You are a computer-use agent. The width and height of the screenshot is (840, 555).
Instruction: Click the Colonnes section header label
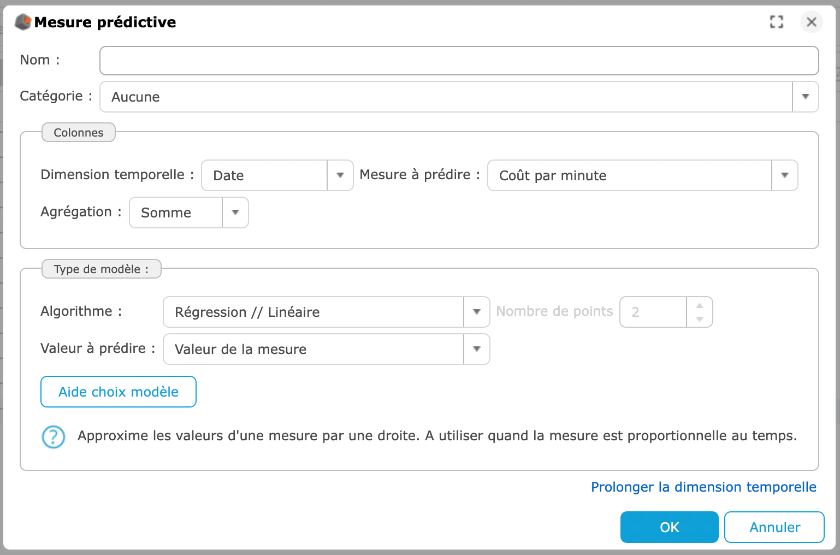[x=78, y=132]
